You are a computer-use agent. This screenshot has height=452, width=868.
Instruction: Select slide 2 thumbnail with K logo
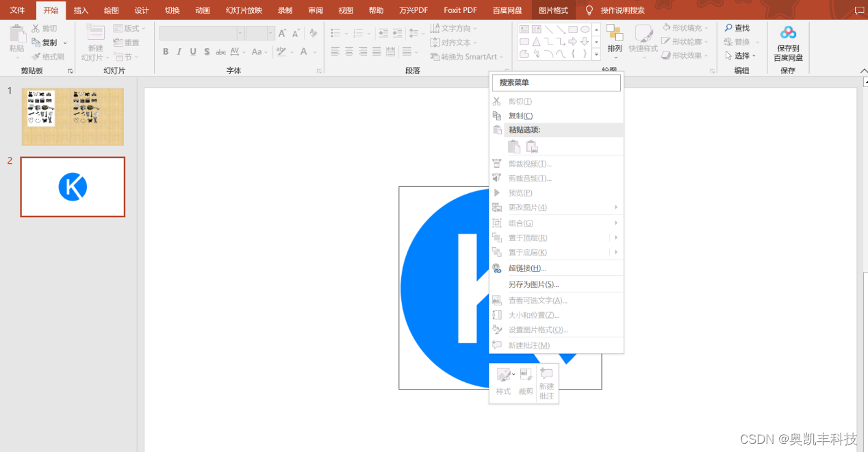(x=73, y=187)
